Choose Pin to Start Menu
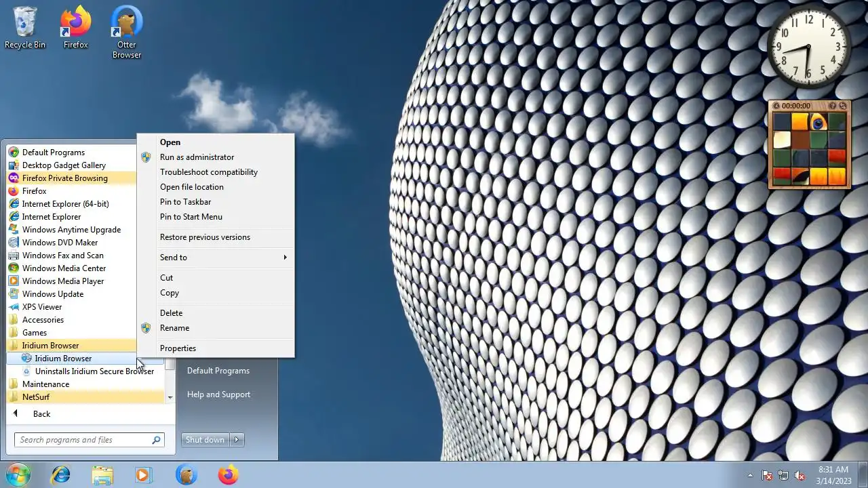The width and height of the screenshot is (868, 488). [216, 217]
